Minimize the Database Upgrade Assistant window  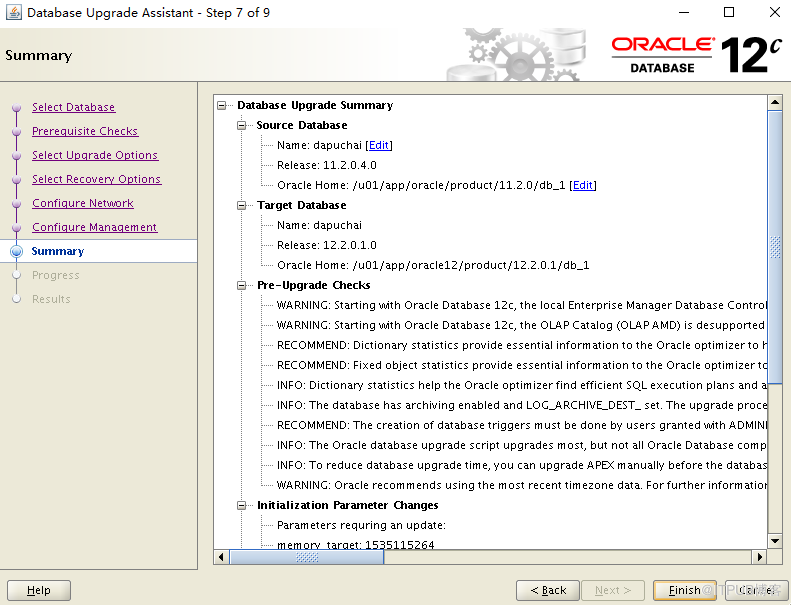(684, 12)
